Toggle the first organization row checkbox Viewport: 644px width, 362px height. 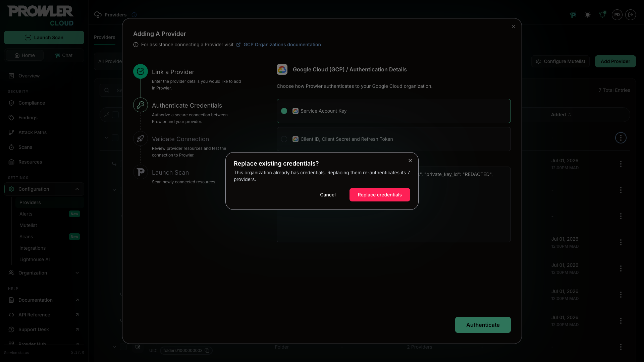tap(115, 138)
